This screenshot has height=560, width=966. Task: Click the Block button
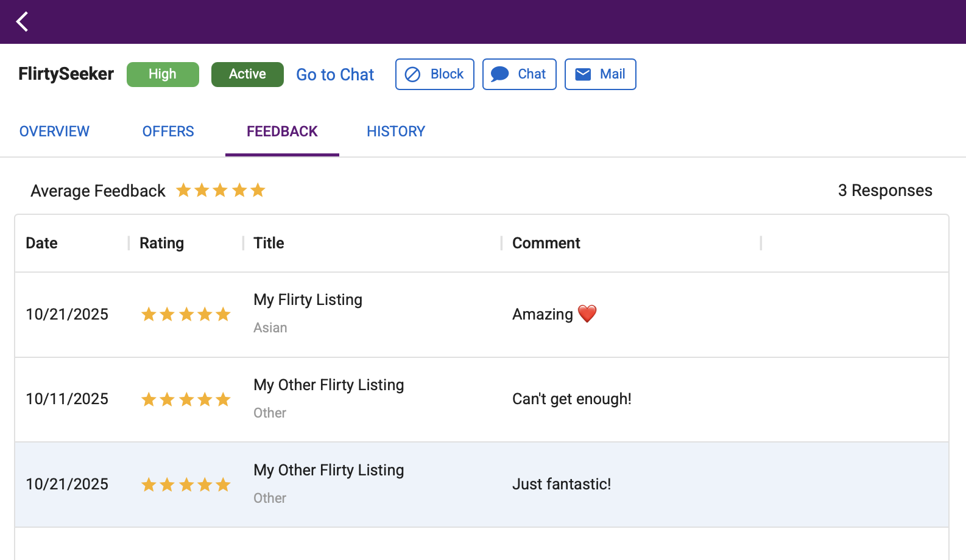pos(434,74)
